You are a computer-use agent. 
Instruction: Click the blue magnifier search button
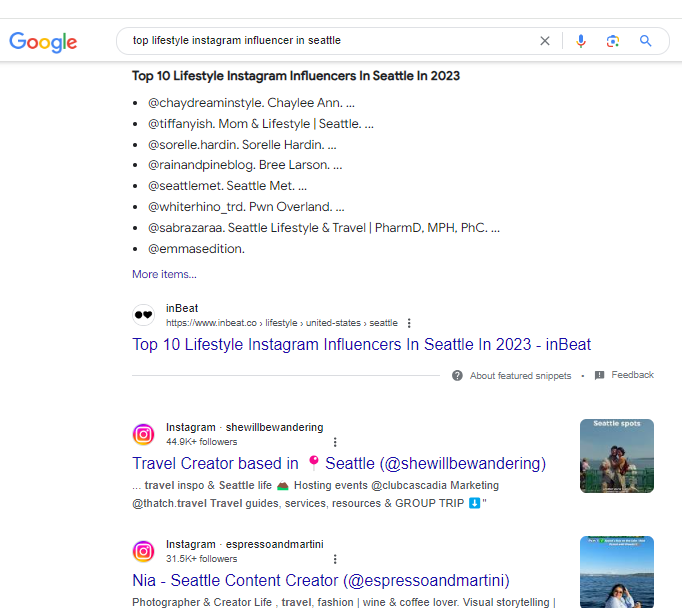(645, 41)
